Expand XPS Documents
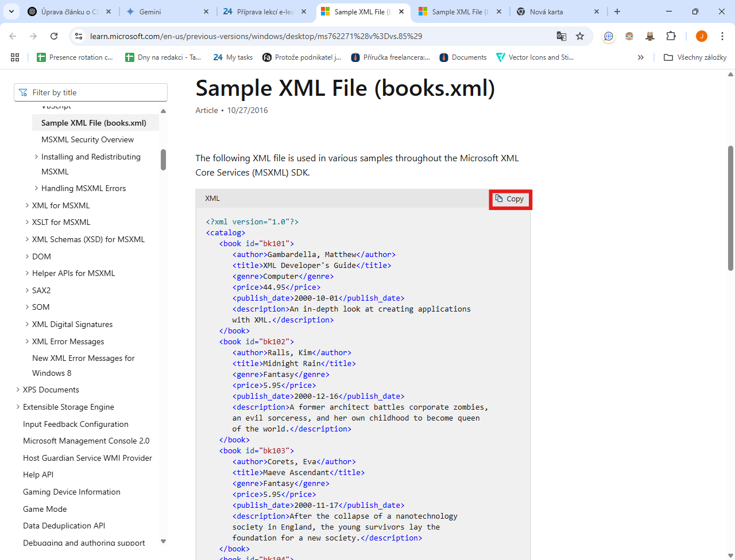This screenshot has height=560, width=735. (18, 390)
